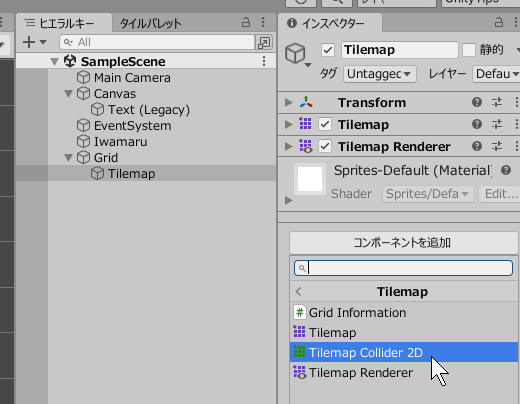The height and width of the screenshot is (404, 520).
Task: Open the GameObject icon picker in Inspector
Action: point(298,55)
